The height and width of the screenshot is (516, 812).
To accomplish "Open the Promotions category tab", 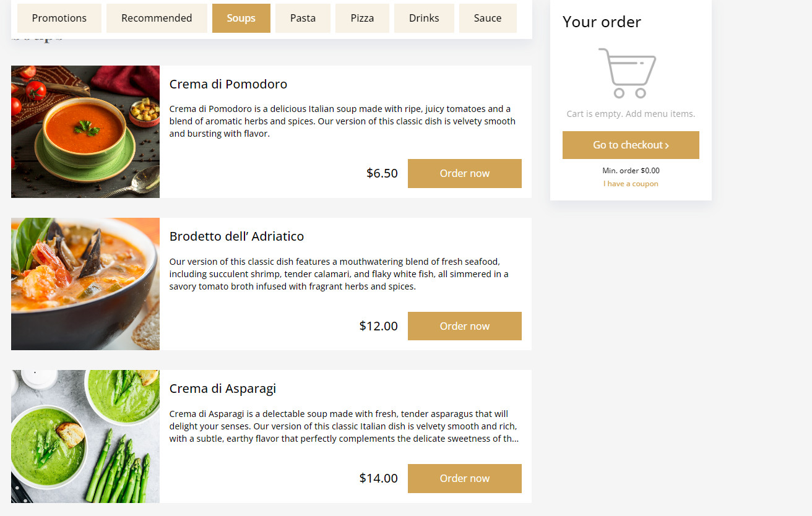I will point(59,18).
